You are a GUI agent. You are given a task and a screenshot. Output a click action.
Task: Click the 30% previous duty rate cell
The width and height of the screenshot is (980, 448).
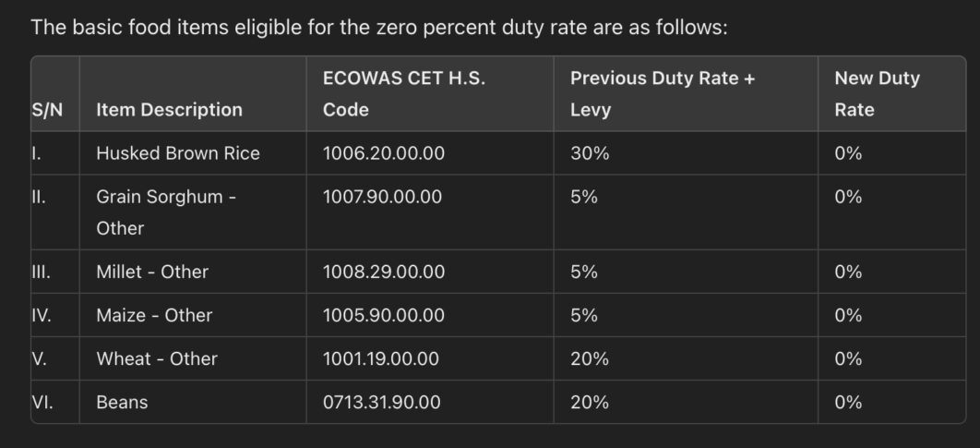pyautogui.click(x=590, y=153)
